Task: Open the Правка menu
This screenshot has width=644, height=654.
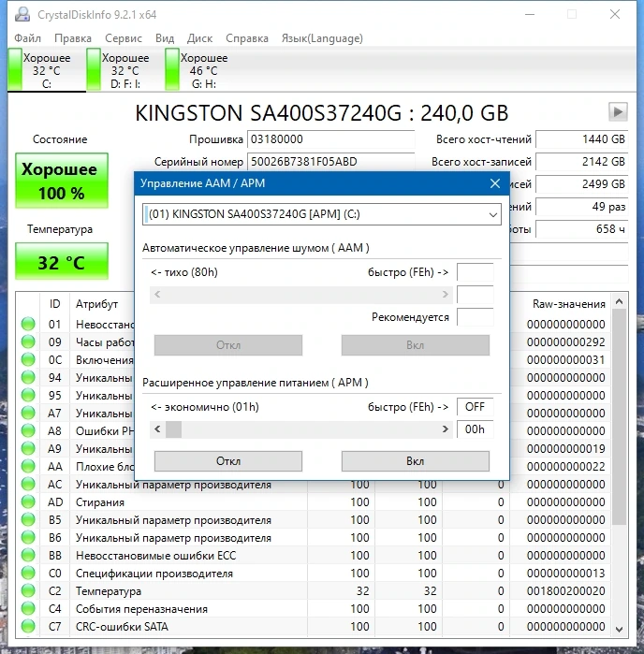Action: coord(73,38)
